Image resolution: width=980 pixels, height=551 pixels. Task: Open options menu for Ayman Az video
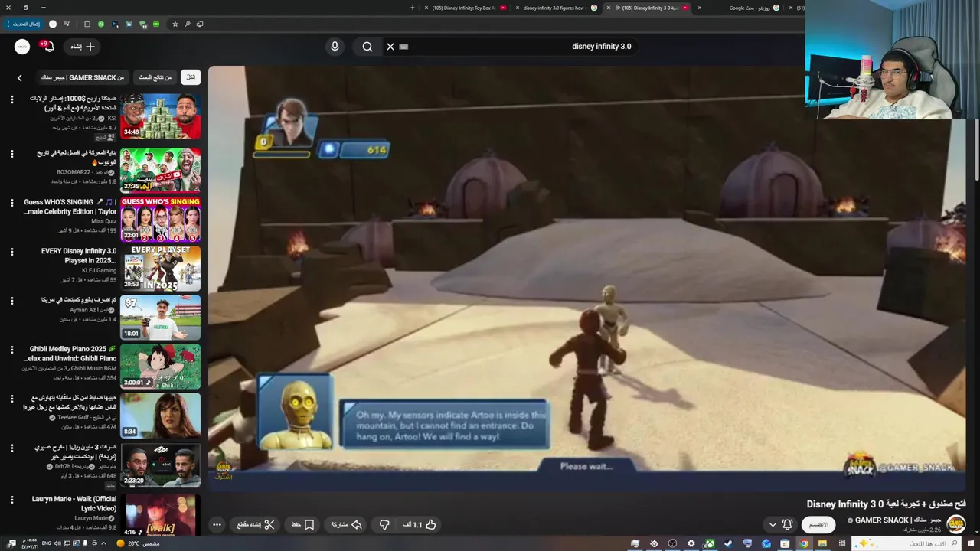click(x=11, y=301)
